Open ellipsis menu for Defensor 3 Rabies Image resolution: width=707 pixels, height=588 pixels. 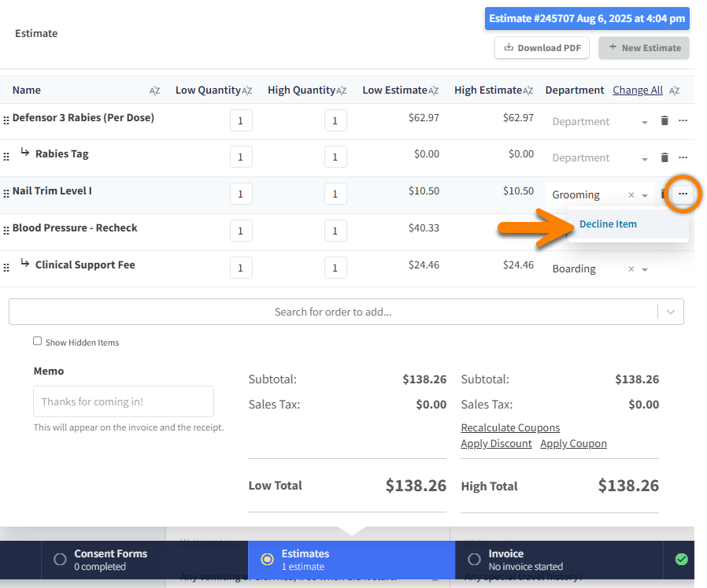pos(683,121)
